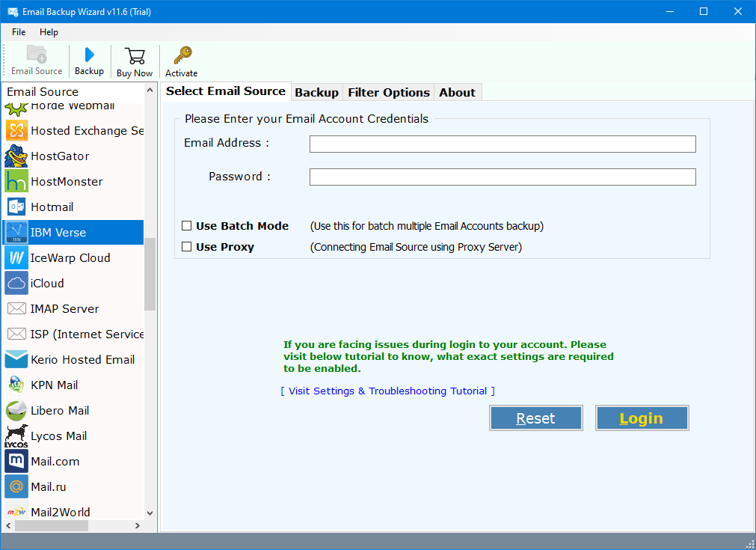Click the IMAP Server envelope icon
The height and width of the screenshot is (550, 756).
16,309
